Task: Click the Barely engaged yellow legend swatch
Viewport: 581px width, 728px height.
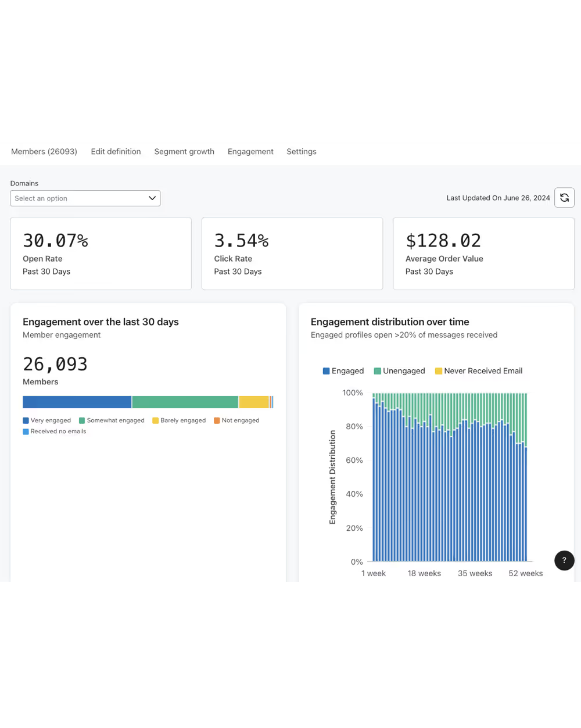Action: click(156, 420)
